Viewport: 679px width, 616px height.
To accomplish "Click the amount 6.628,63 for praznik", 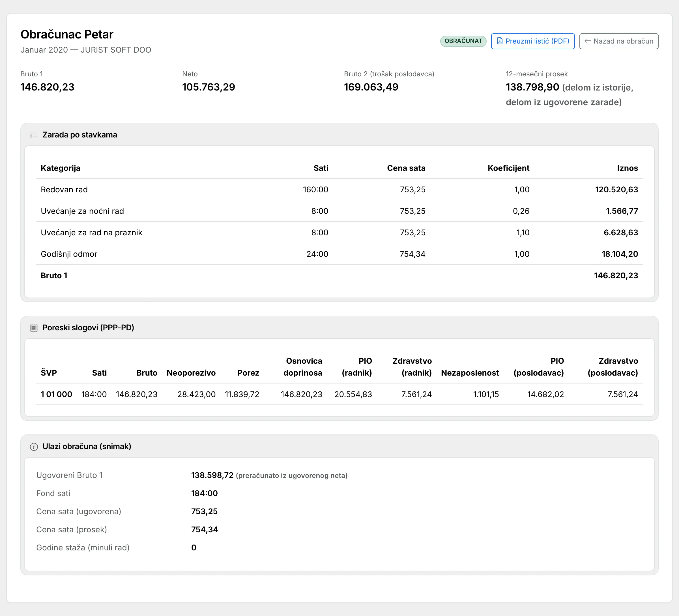I will pos(621,232).
